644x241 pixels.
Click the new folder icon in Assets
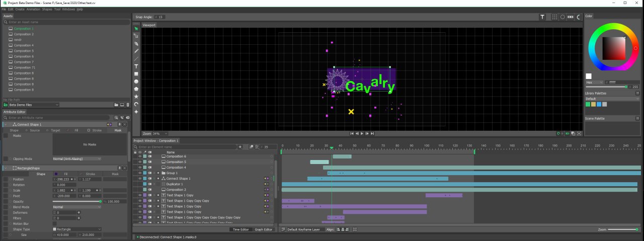coord(116,105)
